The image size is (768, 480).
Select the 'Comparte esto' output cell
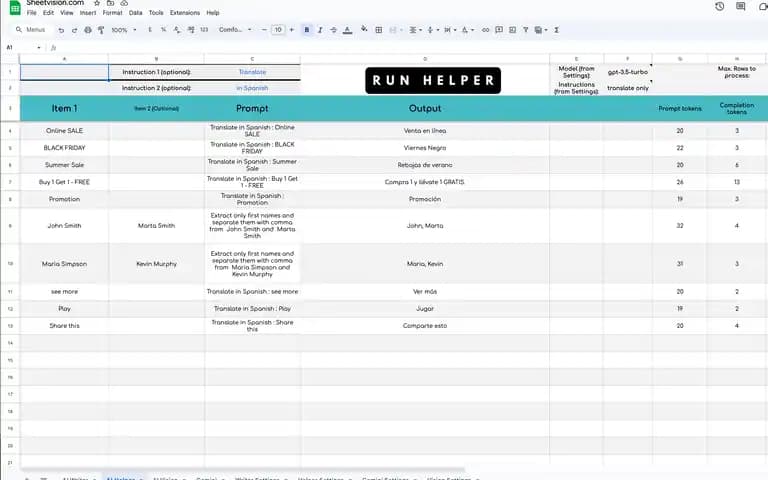[x=425, y=326]
